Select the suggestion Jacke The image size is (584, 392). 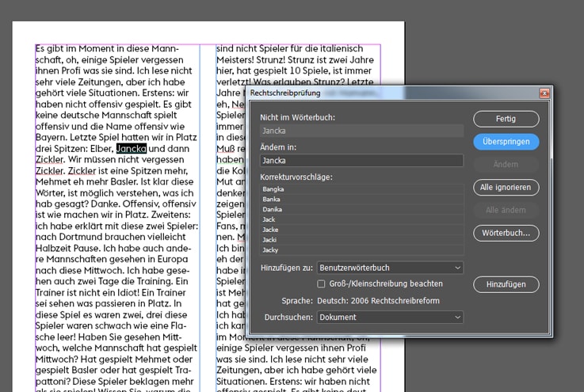pyautogui.click(x=361, y=229)
